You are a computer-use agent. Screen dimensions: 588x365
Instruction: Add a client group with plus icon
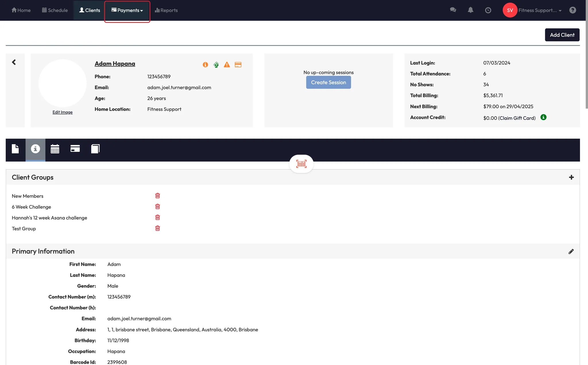click(x=571, y=177)
